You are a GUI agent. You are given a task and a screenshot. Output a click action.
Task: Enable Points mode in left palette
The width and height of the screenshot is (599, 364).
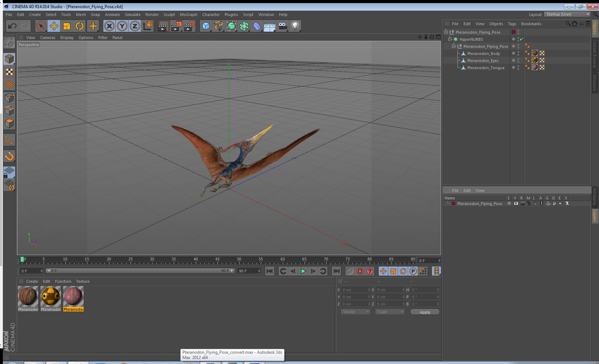[x=9, y=98]
